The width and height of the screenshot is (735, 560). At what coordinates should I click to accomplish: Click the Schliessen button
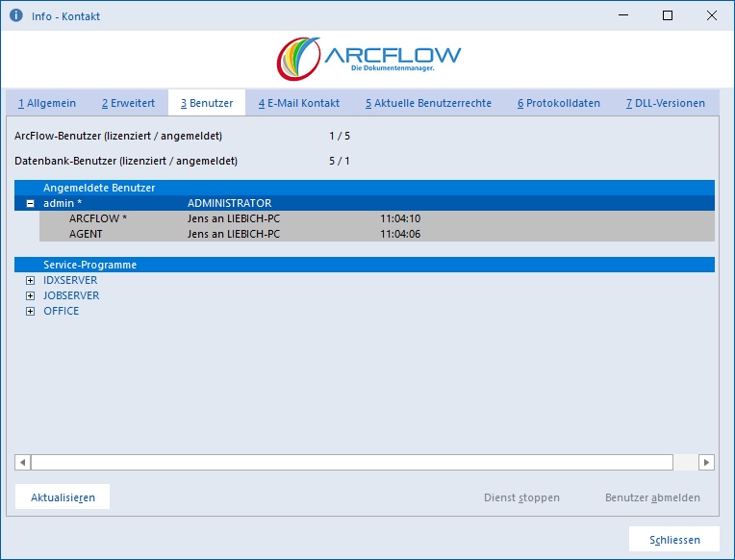point(674,540)
